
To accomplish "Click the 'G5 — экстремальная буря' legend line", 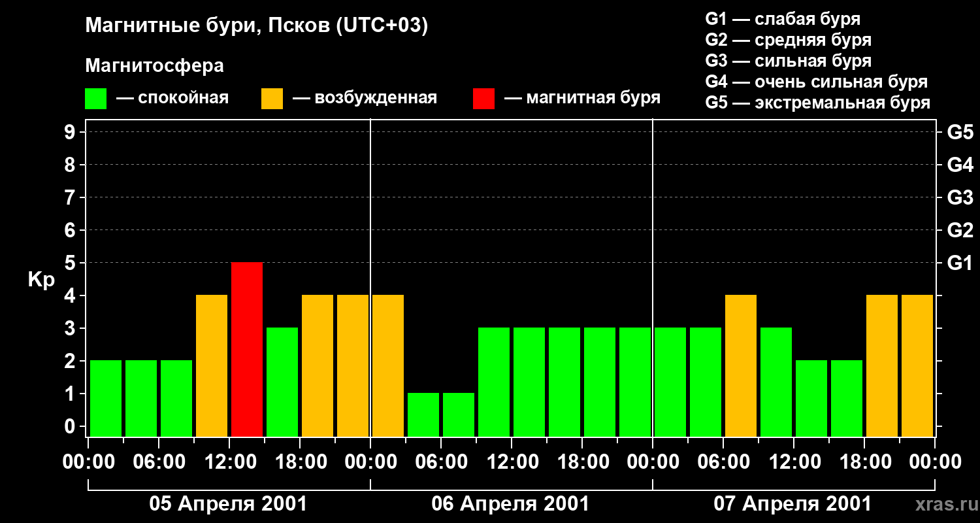I will click(x=818, y=103).
